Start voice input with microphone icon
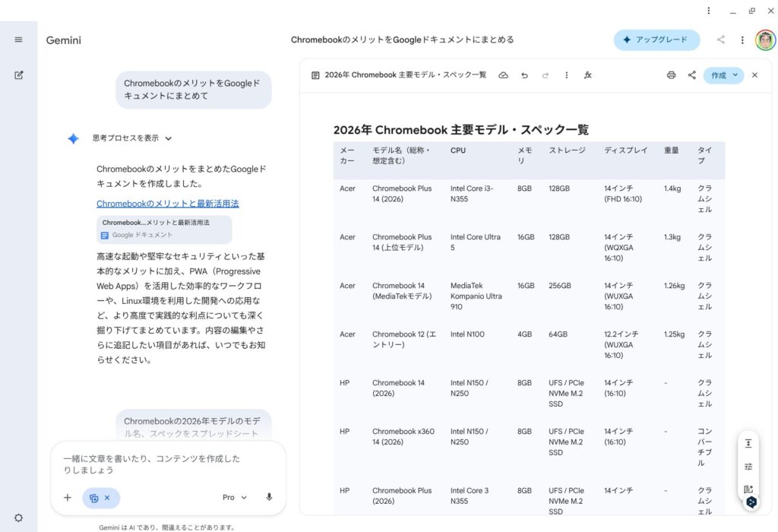 tap(269, 497)
